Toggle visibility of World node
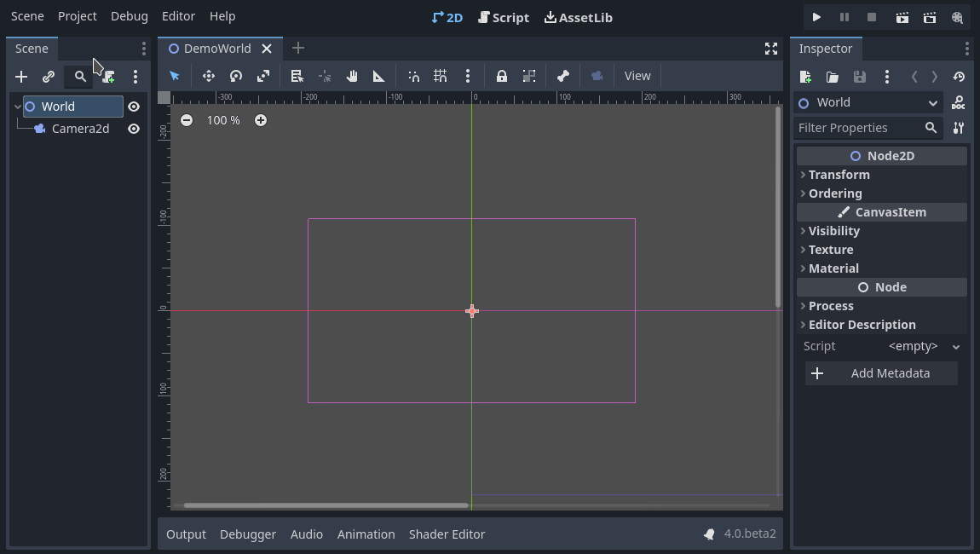 point(134,107)
